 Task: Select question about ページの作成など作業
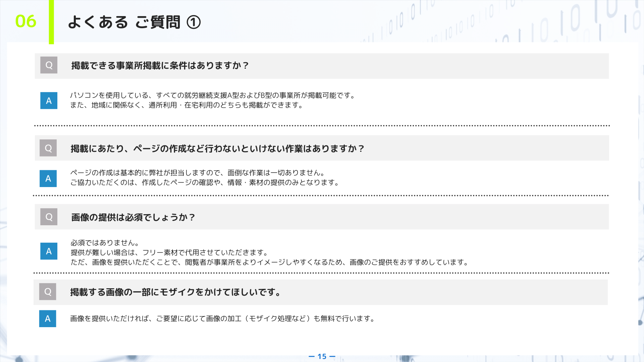coord(217,148)
